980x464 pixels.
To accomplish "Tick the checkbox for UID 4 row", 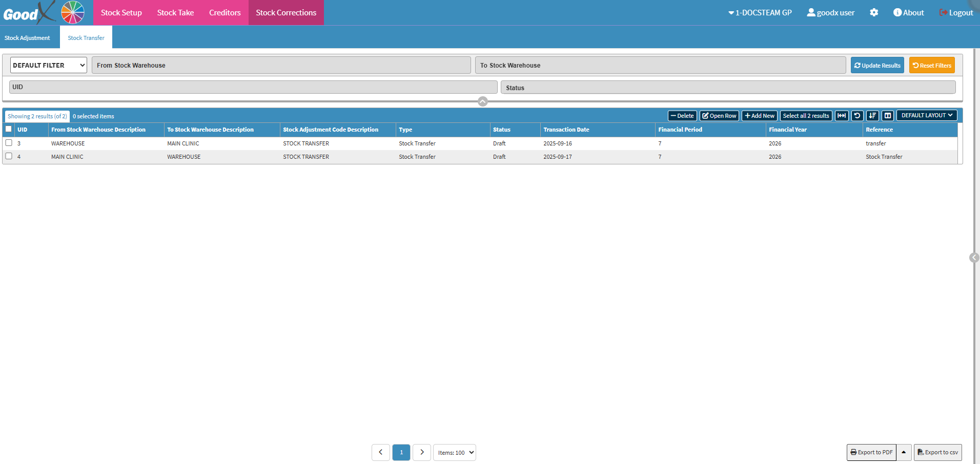I will [x=9, y=156].
